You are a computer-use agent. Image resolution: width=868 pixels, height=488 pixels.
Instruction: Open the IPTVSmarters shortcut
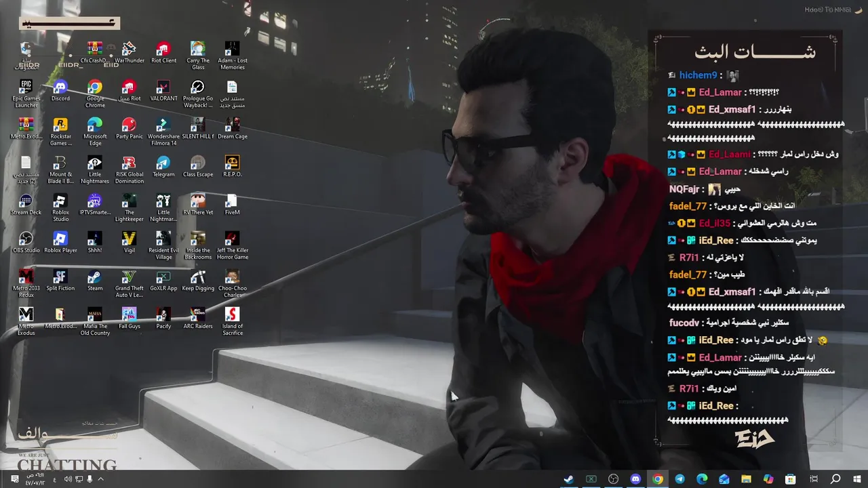click(x=95, y=205)
